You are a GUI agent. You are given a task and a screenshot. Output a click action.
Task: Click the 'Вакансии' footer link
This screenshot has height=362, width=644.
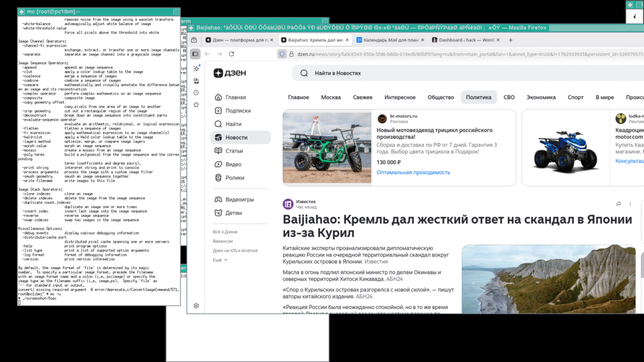coord(223,241)
